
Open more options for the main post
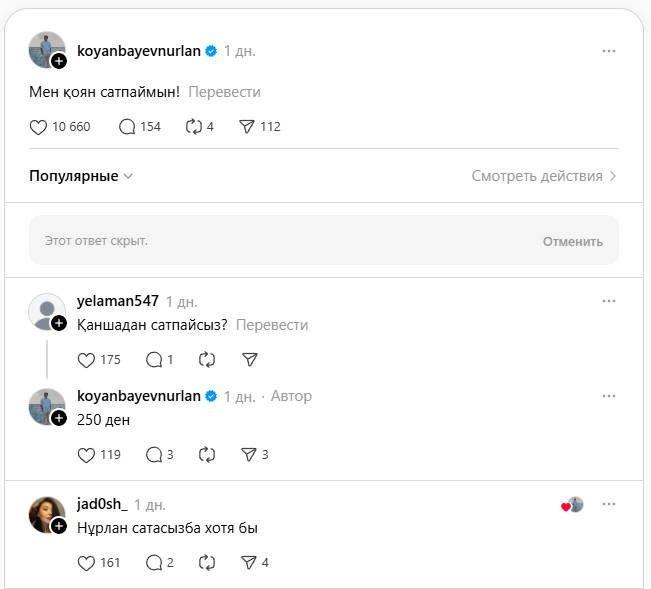[609, 51]
